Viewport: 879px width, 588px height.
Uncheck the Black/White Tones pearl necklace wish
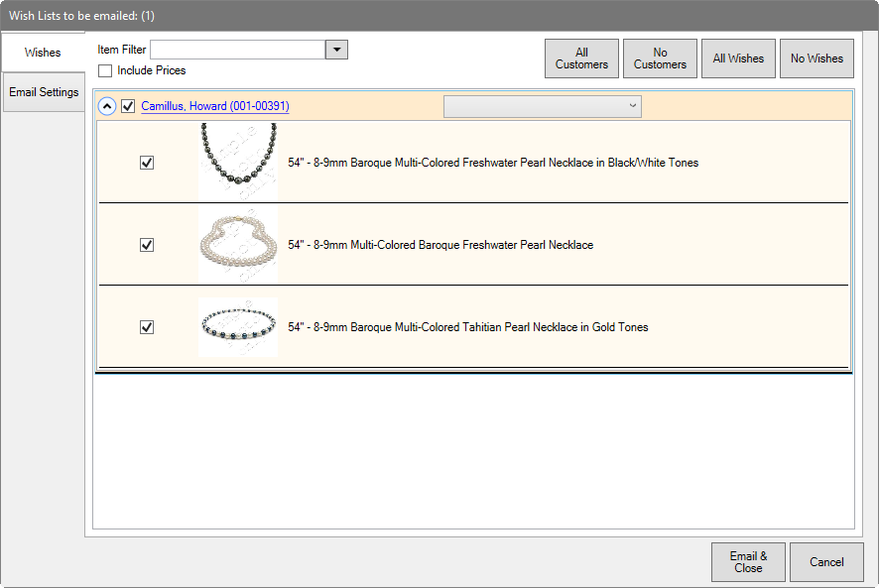tap(147, 163)
